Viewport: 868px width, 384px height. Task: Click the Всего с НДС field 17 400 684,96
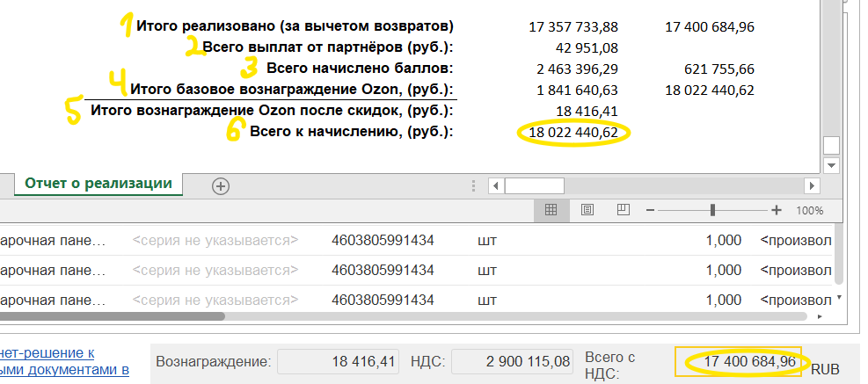click(x=739, y=362)
